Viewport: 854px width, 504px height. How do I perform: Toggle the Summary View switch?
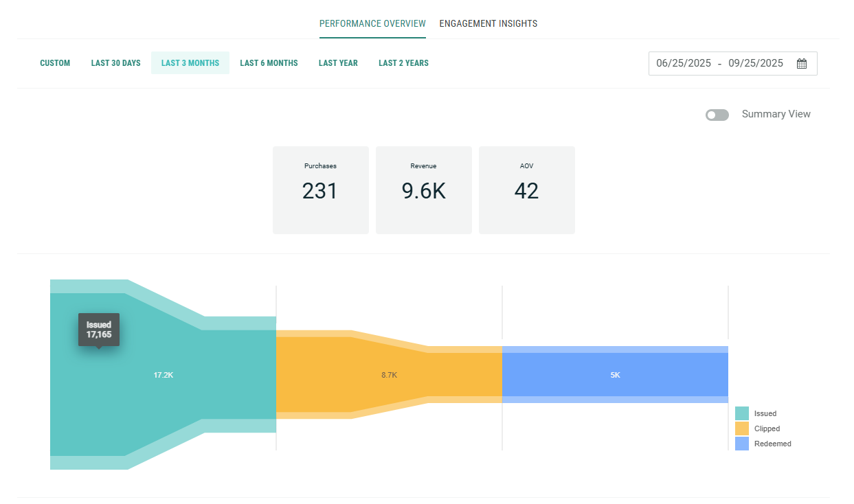pos(717,115)
